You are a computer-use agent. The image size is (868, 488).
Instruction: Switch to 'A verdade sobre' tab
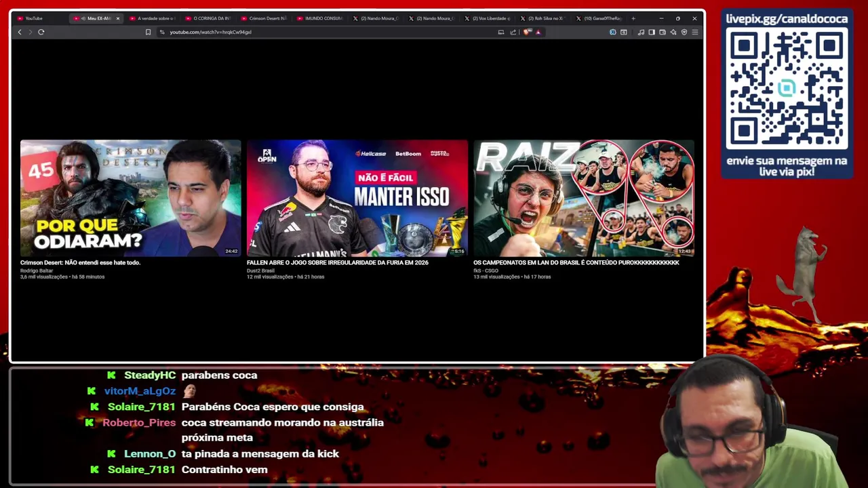pyautogui.click(x=153, y=18)
